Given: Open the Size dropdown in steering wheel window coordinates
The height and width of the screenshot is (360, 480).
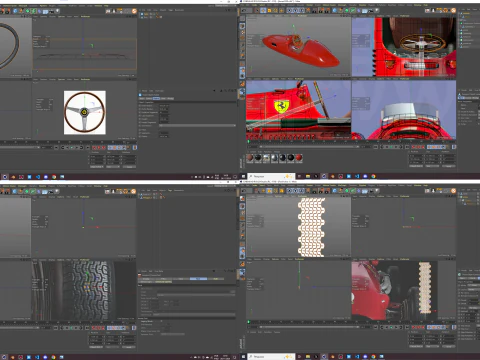Looking at the screenshot, I should pos(113,167).
